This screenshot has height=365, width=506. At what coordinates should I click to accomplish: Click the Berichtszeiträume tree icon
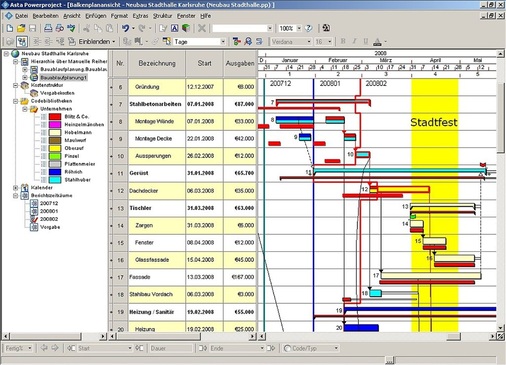tap(25, 196)
